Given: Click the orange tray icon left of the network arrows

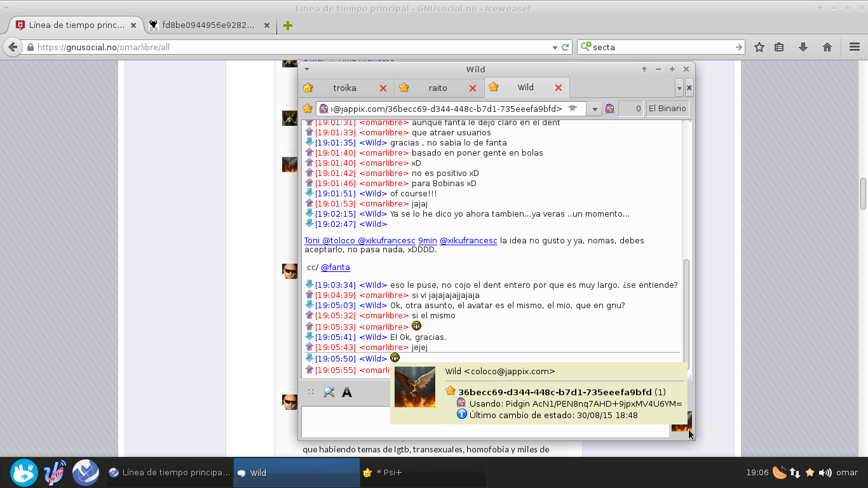Looking at the screenshot, I should click(x=780, y=472).
